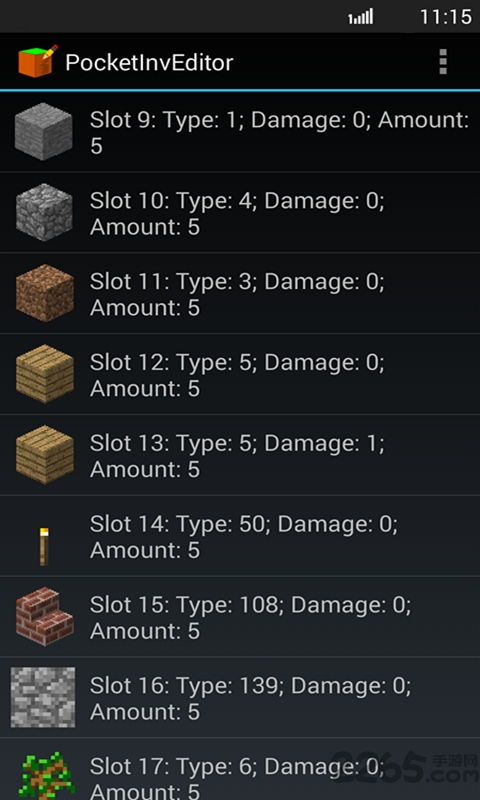This screenshot has width=480, height=800.
Task: Open Slot 13 entry with Damage 1
Action: coord(240,455)
